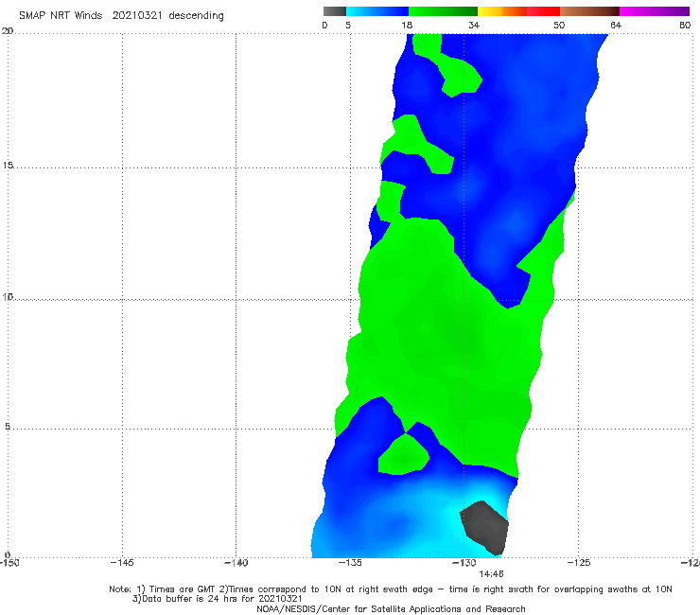Click the '-125' longitude axis label
The height and width of the screenshot is (615, 700).
point(579,562)
